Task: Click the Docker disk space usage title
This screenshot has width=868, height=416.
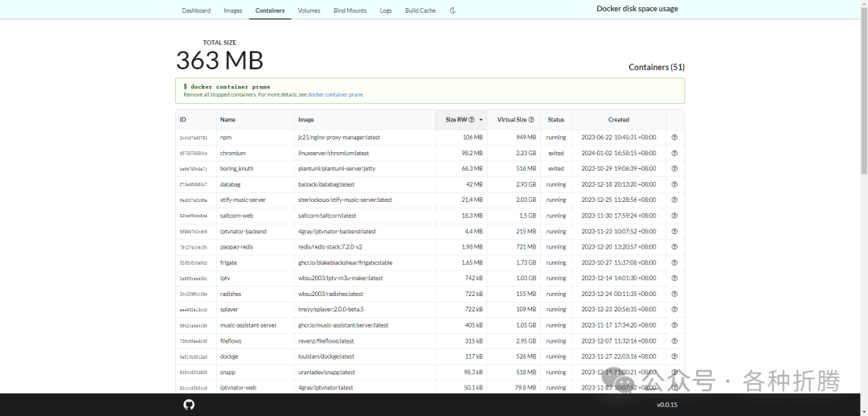Action: [637, 9]
